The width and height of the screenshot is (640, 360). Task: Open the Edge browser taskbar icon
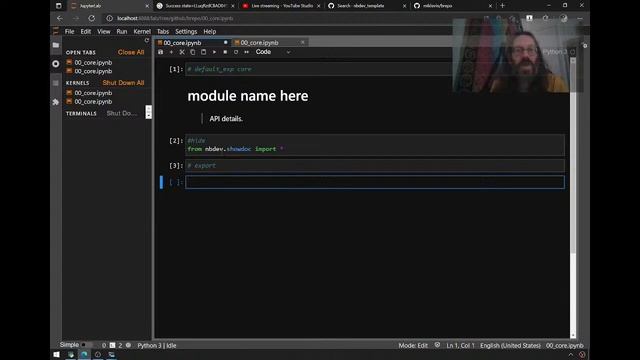[x=84, y=355]
